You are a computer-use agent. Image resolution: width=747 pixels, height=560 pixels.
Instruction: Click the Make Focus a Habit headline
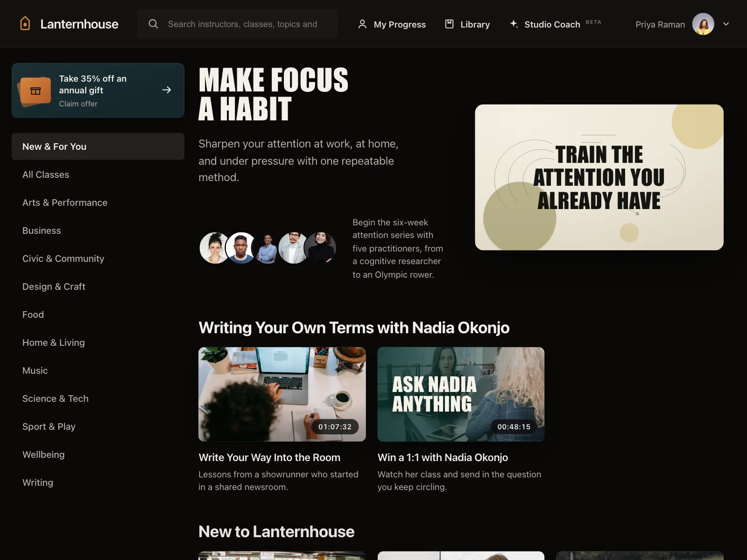coord(274,94)
